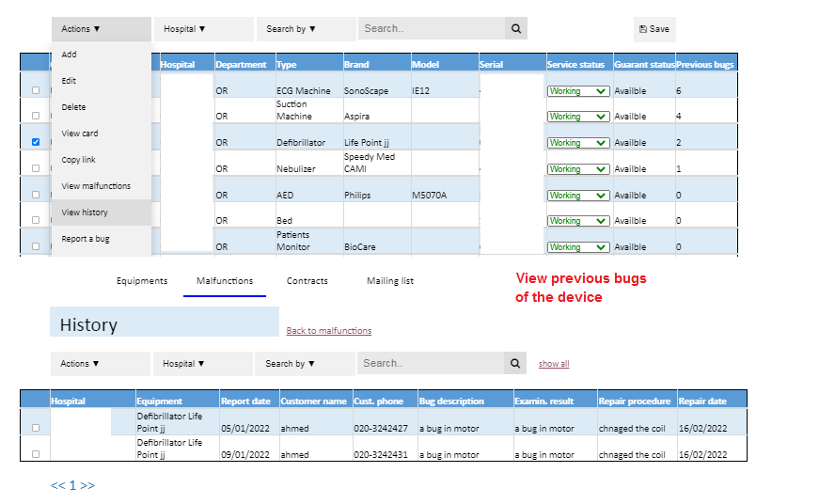The image size is (819, 504).
Task: Click the show all link
Action: click(x=554, y=364)
